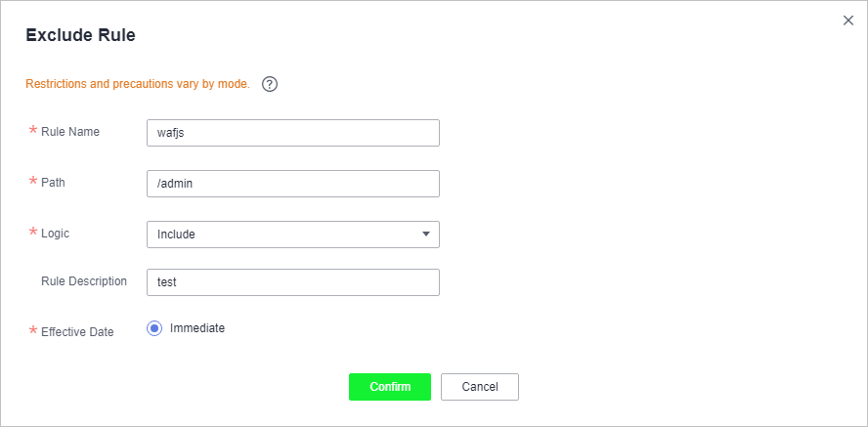Viewport: 868px width, 427px height.
Task: Select the Immediate radio button
Action: (x=154, y=328)
